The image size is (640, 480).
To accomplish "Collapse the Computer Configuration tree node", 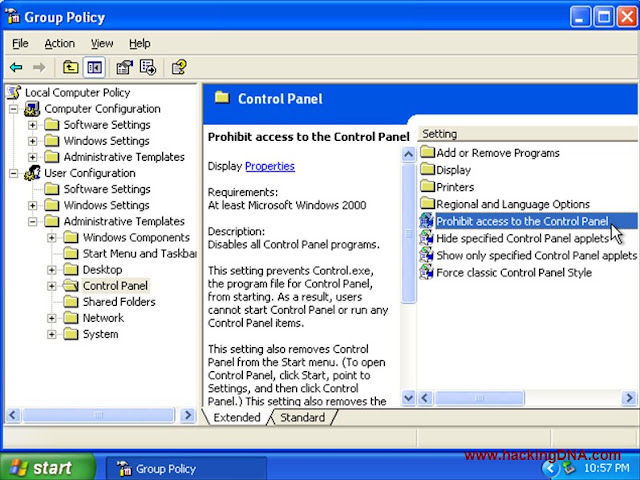I will [13, 109].
